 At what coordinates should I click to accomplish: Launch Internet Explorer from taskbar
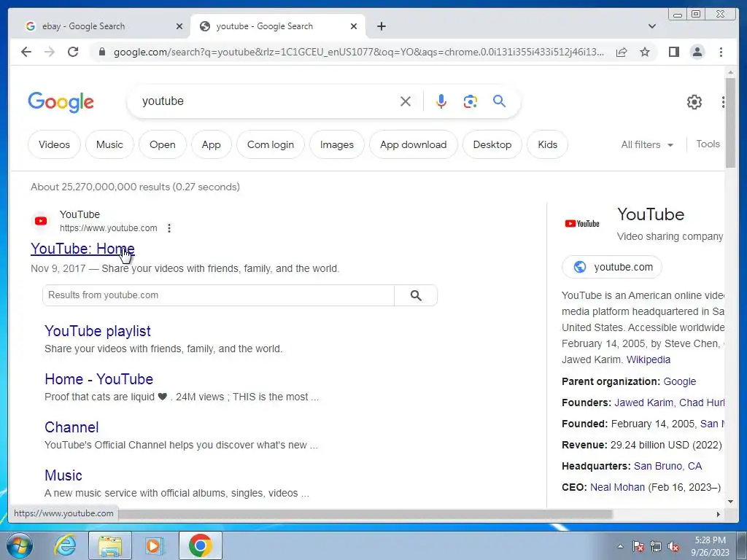pyautogui.click(x=65, y=545)
